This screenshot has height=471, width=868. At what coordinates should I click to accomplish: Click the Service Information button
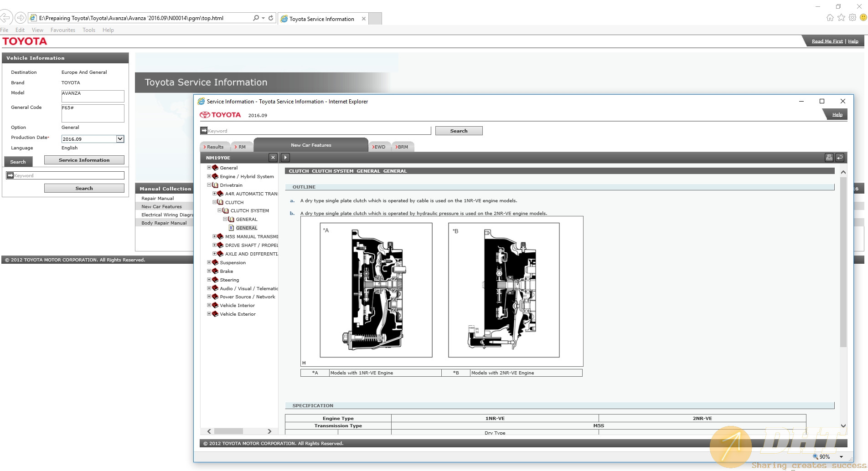pos(84,160)
